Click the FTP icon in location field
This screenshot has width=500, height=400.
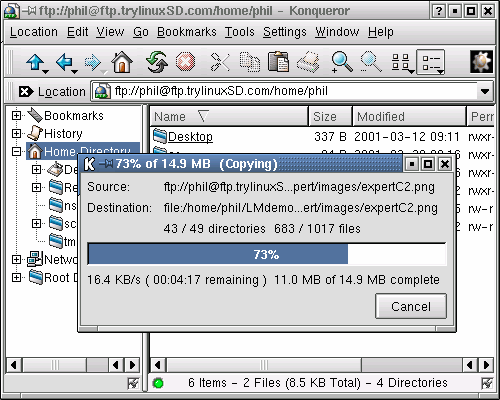coord(102,91)
